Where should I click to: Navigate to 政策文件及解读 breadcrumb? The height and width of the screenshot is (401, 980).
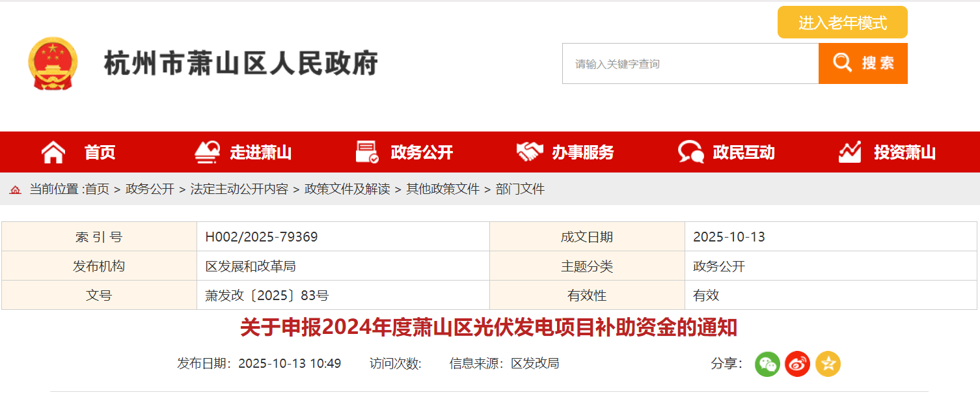click(347, 189)
